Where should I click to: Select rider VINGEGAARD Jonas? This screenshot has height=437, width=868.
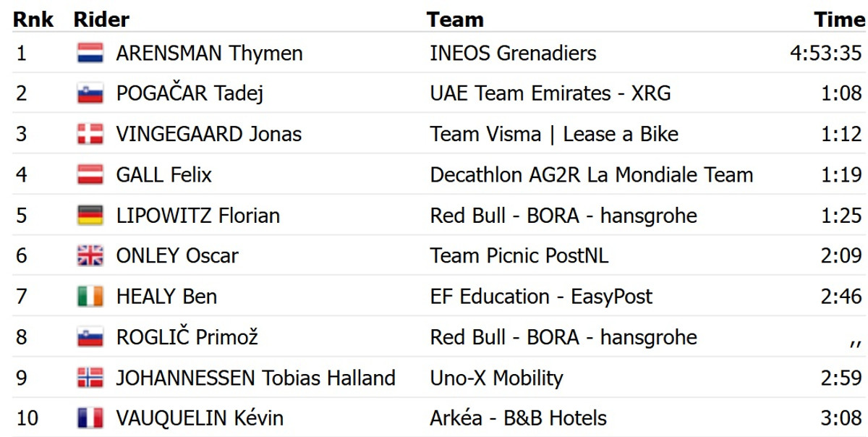208,135
